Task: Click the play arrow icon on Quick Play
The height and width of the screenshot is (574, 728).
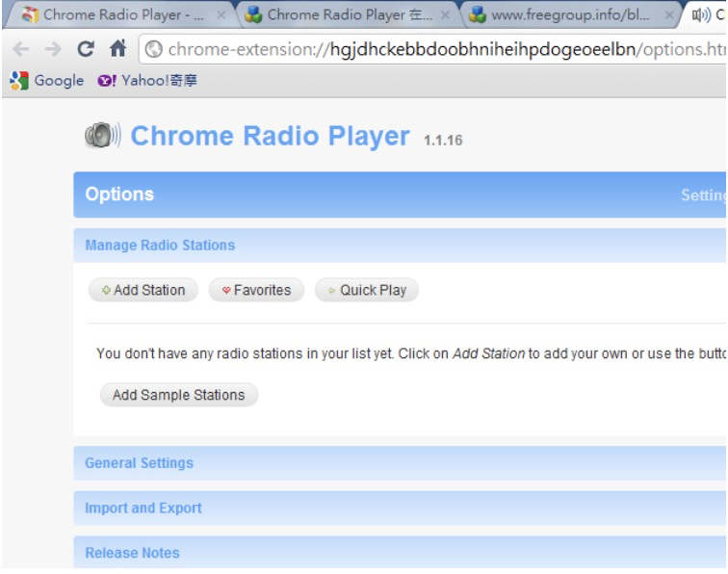Action: (331, 291)
